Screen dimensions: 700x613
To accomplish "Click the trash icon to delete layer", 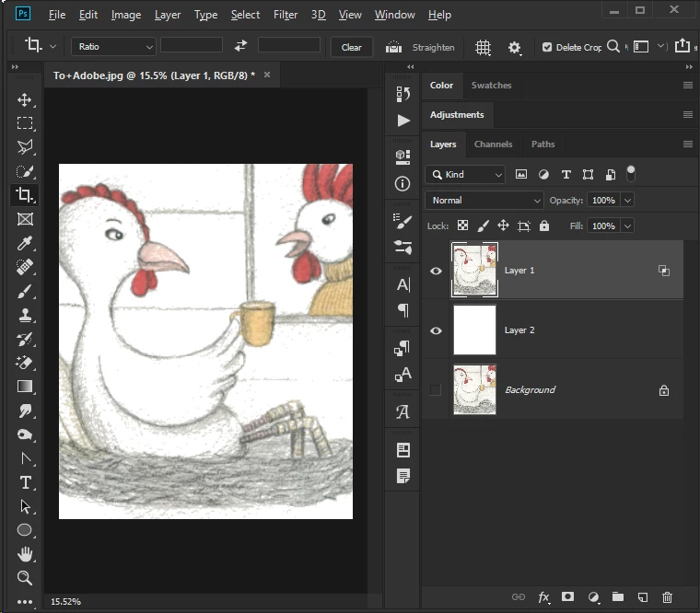I will click(667, 597).
